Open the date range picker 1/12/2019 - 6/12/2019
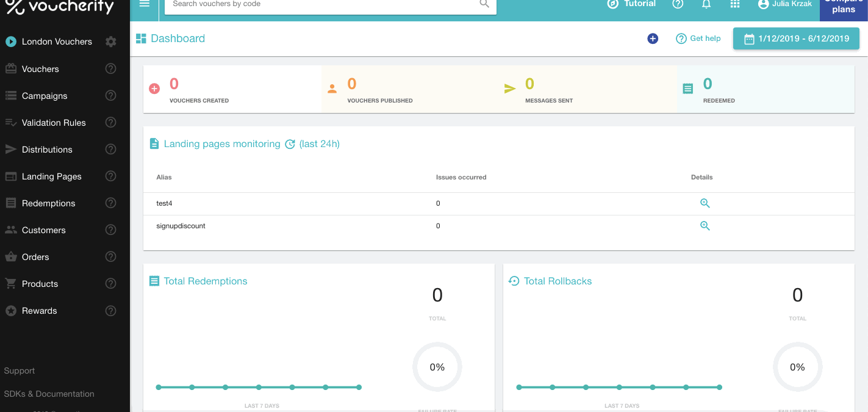Image resolution: width=868 pixels, height=412 pixels. click(796, 38)
